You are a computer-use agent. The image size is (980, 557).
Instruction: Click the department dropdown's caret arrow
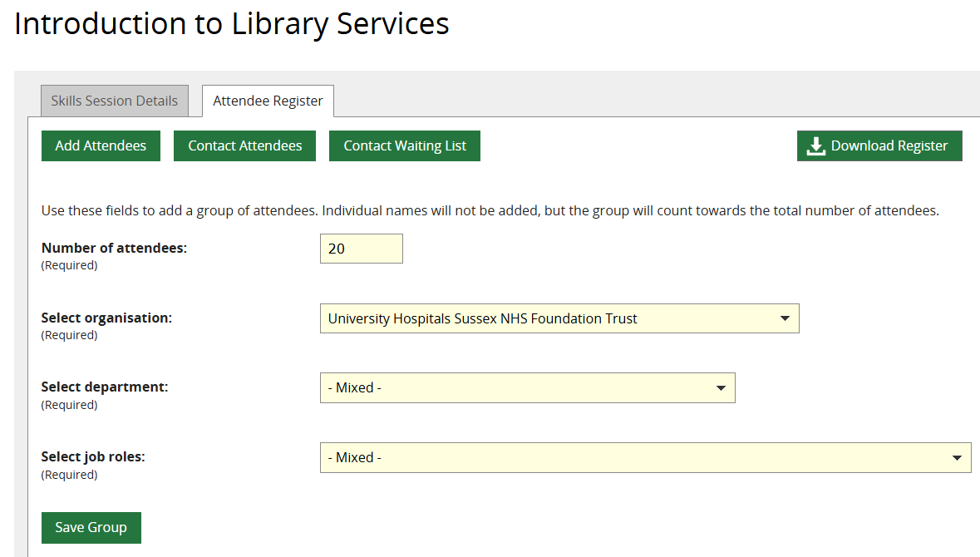point(721,387)
